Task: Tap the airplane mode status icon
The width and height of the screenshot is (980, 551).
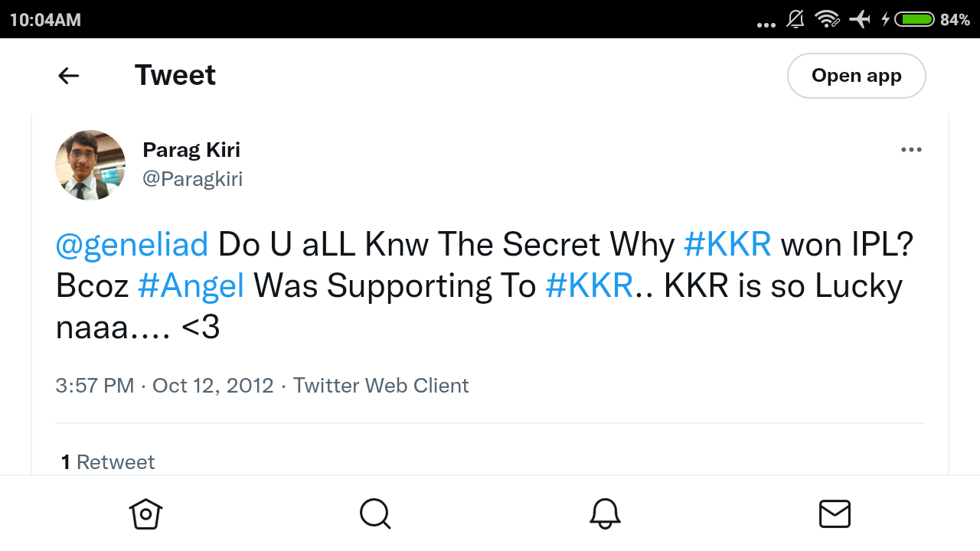Action: point(860,19)
